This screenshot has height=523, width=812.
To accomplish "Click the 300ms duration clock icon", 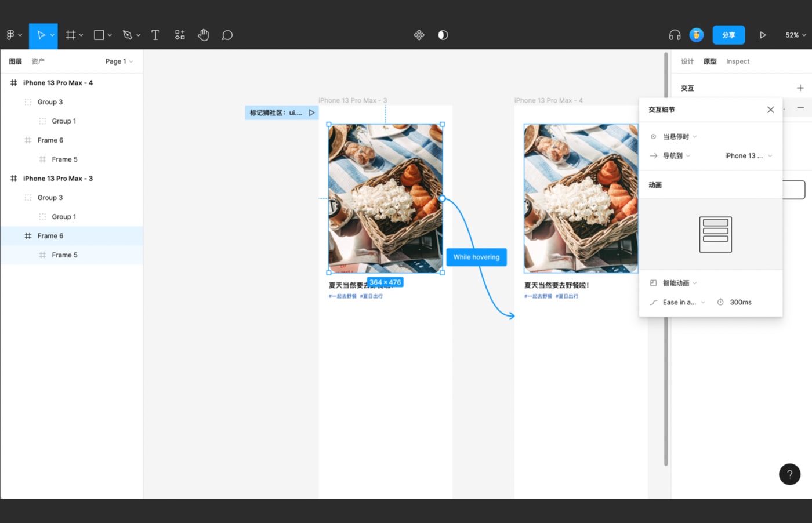I will pos(720,302).
